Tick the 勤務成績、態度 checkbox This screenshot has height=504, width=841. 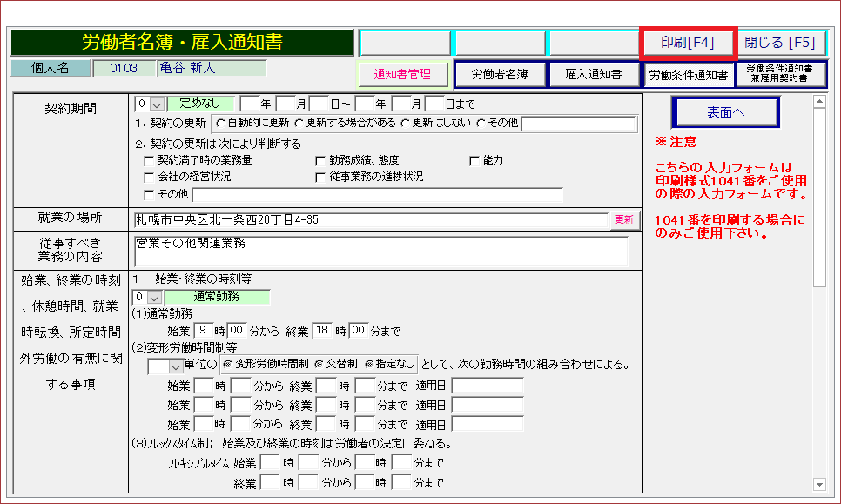[320, 160]
